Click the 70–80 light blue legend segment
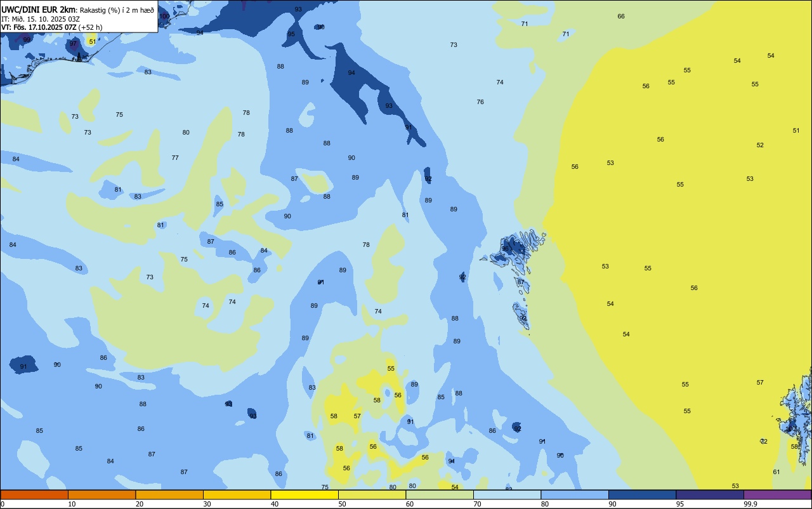Image resolution: width=812 pixels, height=509 pixels. pyautogui.click(x=507, y=494)
